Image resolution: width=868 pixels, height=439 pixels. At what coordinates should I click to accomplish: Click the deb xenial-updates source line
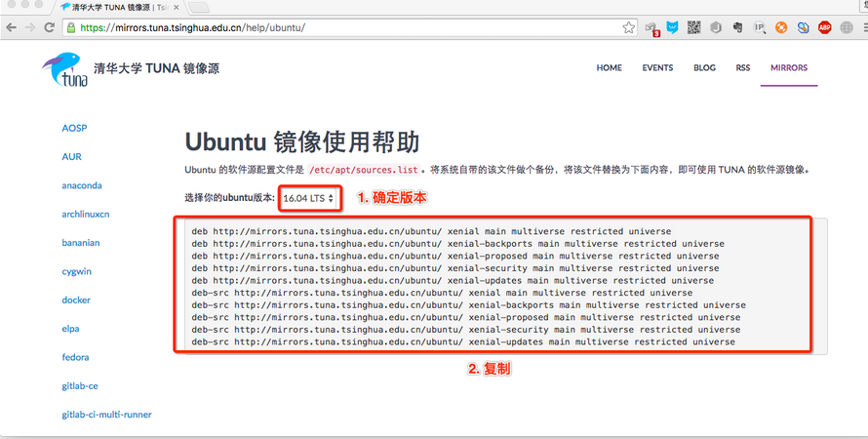[453, 280]
